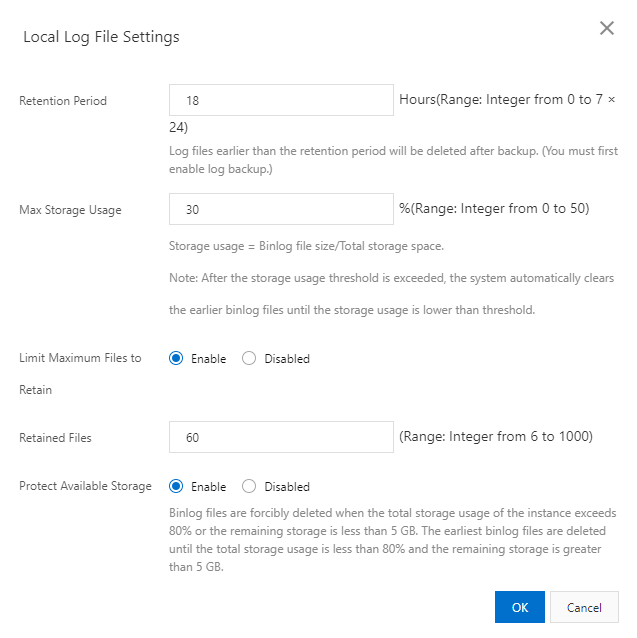Enable Protect Available Storage option
This screenshot has height=638, width=637.
[x=177, y=487]
